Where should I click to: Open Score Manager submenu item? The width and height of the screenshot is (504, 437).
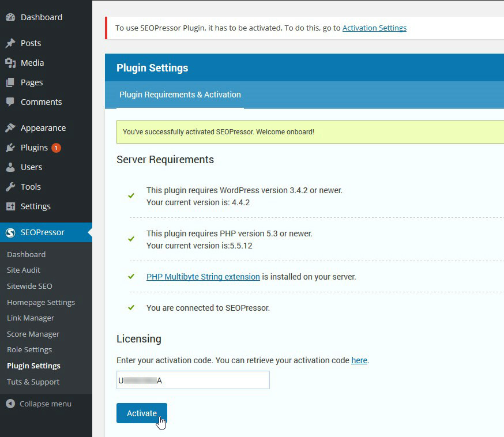[33, 334]
